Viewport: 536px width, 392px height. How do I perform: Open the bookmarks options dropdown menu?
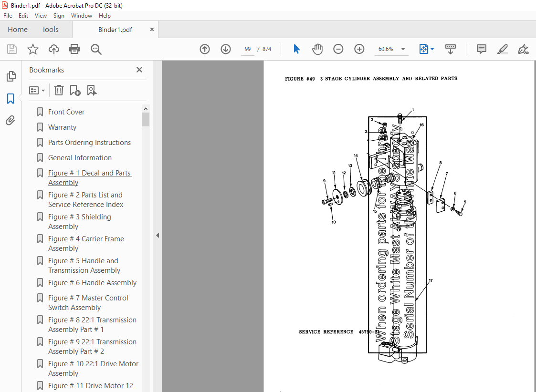pos(37,90)
